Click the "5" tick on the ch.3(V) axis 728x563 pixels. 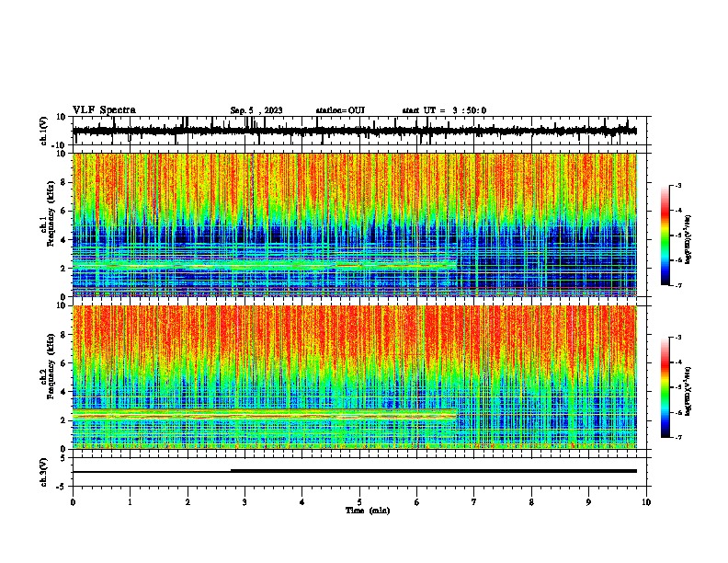[64, 458]
